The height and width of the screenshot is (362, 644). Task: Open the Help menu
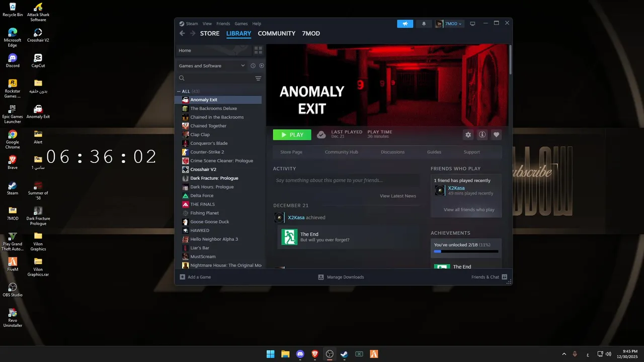257,24
